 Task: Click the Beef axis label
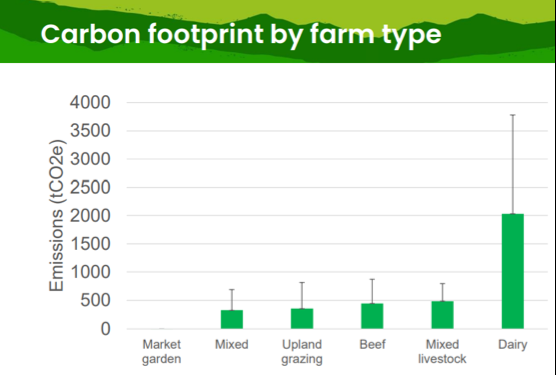tap(372, 344)
